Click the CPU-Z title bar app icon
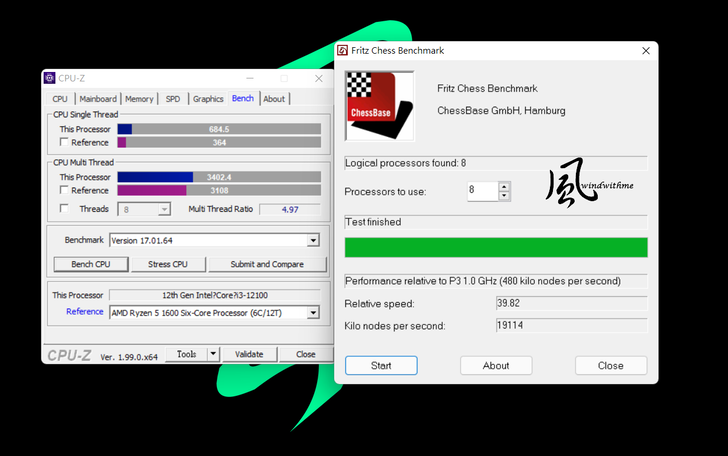 pos(50,78)
